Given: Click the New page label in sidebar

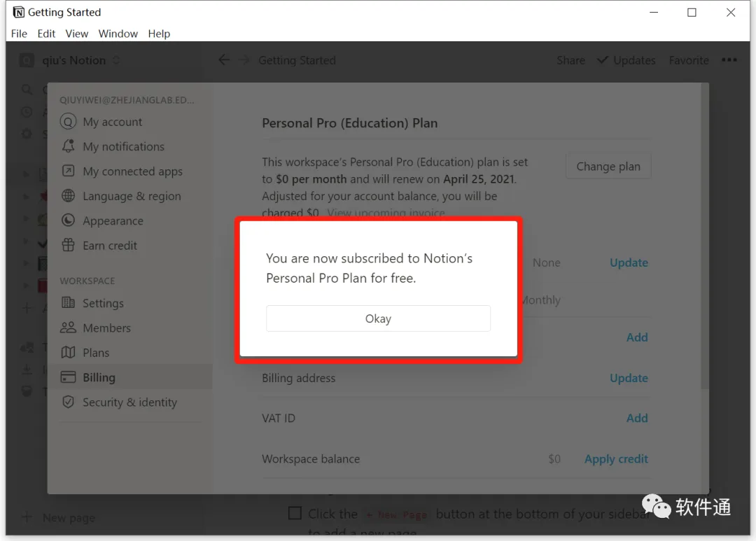Looking at the screenshot, I should pos(69,518).
